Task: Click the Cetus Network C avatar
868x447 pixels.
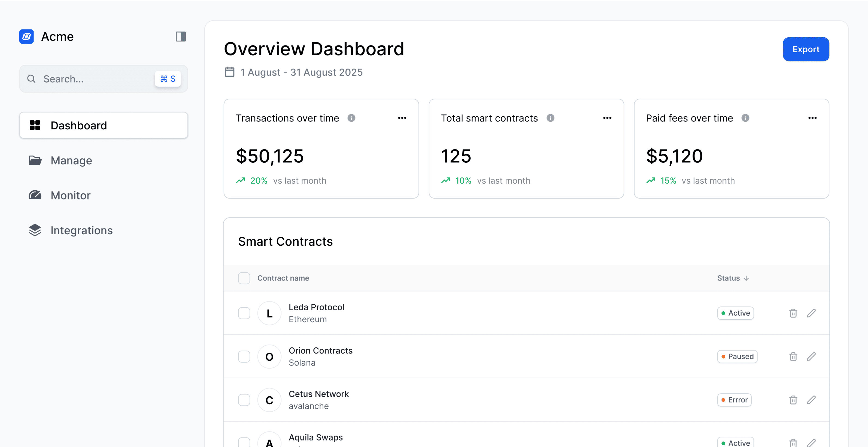Action: coord(269,400)
